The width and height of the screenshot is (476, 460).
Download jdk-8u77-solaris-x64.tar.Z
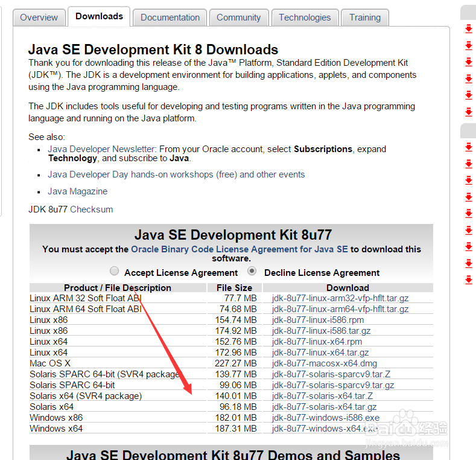[322, 396]
